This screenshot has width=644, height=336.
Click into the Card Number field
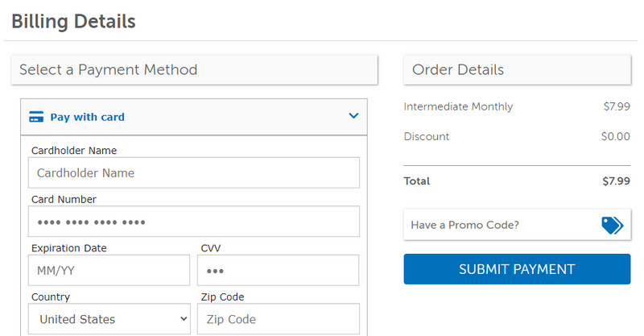click(x=193, y=222)
